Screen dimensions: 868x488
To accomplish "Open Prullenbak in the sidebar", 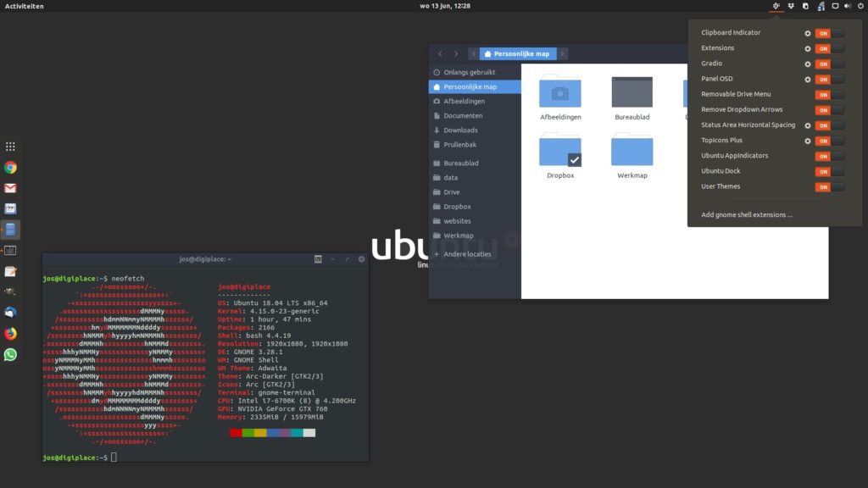I will coord(475,144).
